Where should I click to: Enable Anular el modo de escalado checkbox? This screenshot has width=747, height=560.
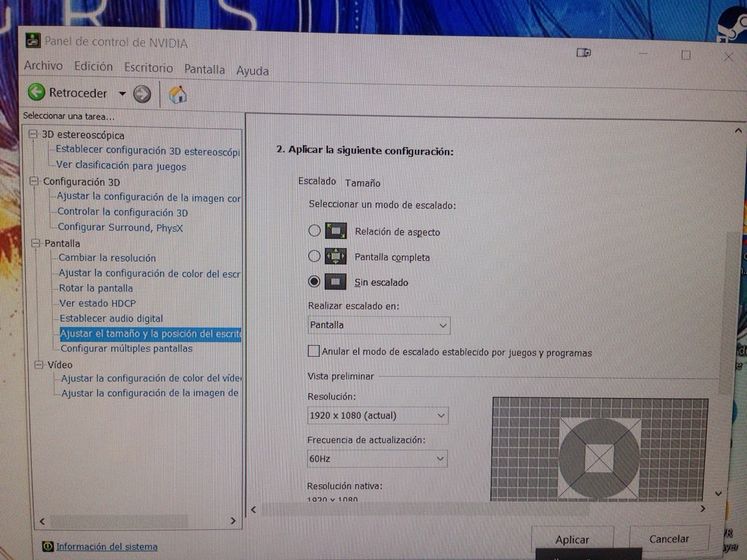(x=314, y=351)
